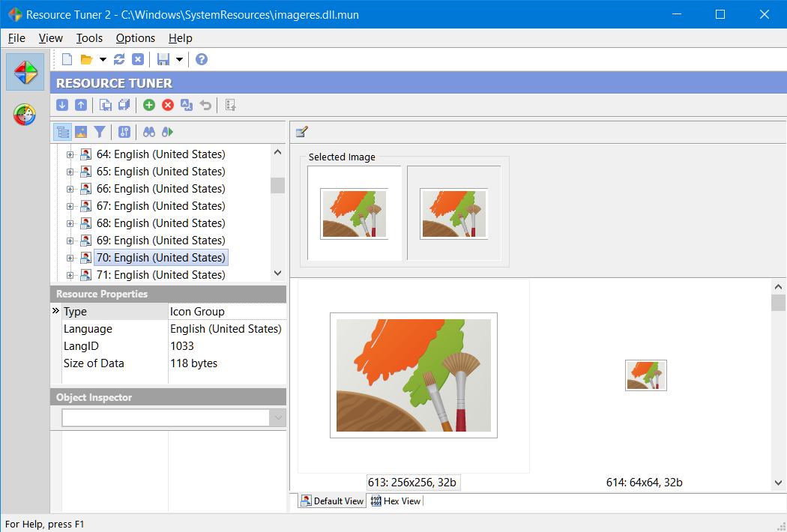Click the image pane scroll down arrow

point(778,483)
